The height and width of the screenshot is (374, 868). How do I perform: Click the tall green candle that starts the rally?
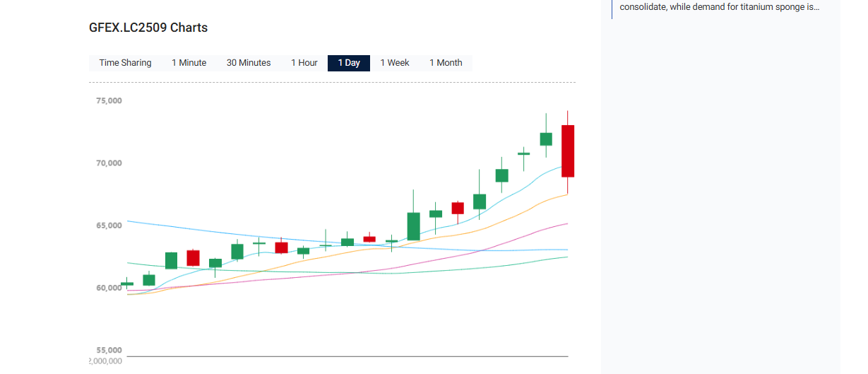pyautogui.click(x=413, y=226)
